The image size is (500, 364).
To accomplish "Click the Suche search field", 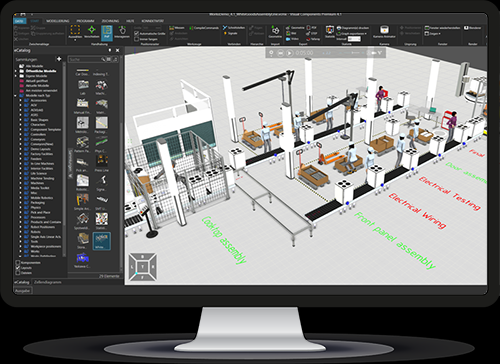I will [85, 59].
